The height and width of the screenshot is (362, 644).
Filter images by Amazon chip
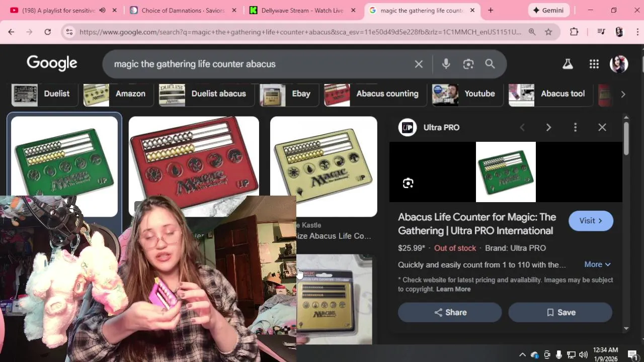click(x=118, y=94)
